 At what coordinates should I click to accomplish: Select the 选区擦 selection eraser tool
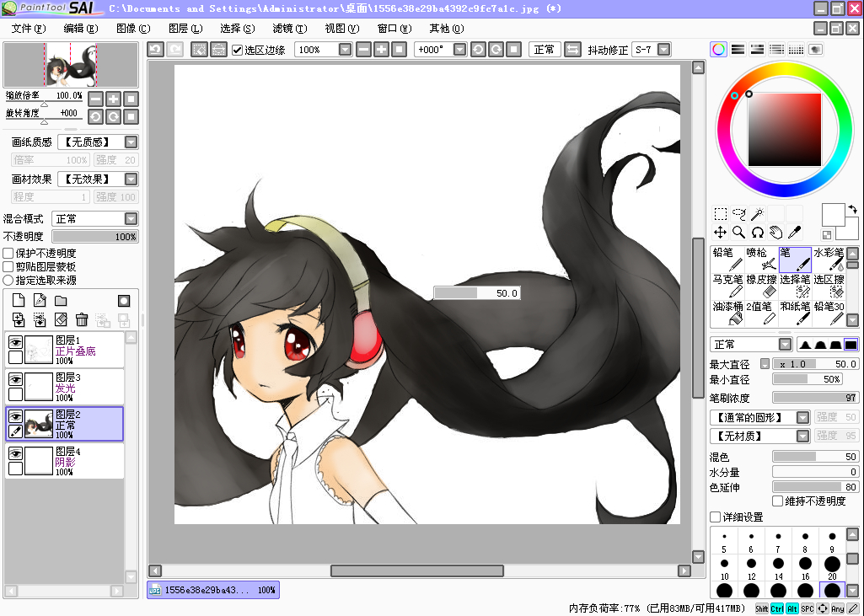tap(829, 286)
